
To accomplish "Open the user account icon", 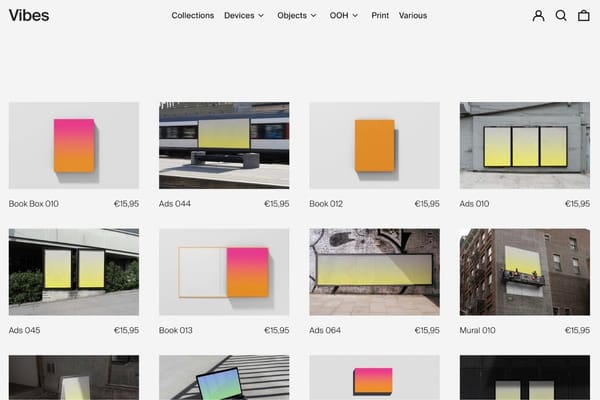I will coord(539,16).
